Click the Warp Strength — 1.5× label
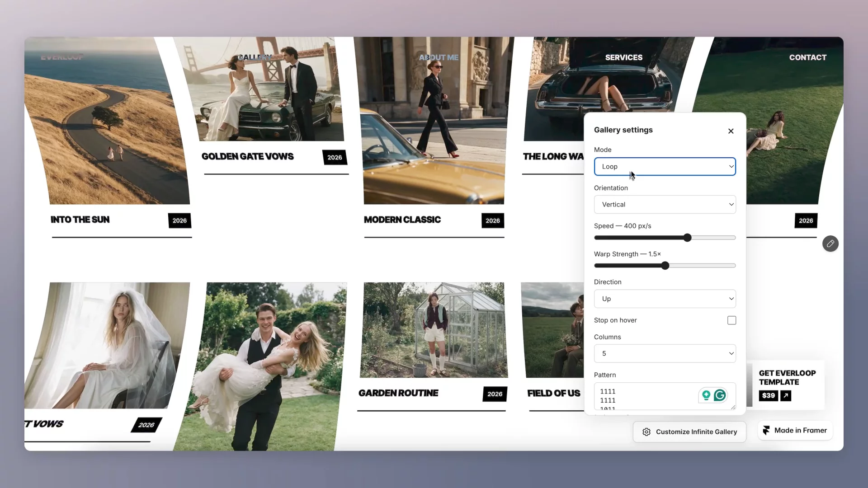 coord(627,254)
